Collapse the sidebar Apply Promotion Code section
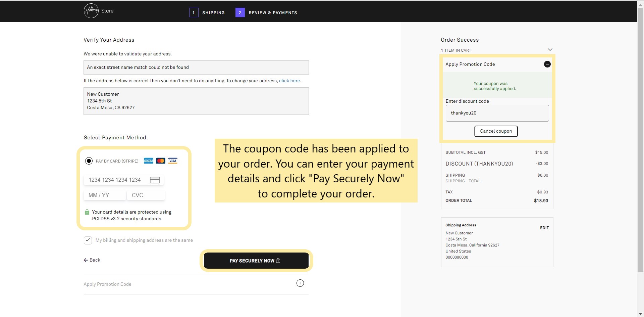The image size is (644, 317). click(x=547, y=64)
